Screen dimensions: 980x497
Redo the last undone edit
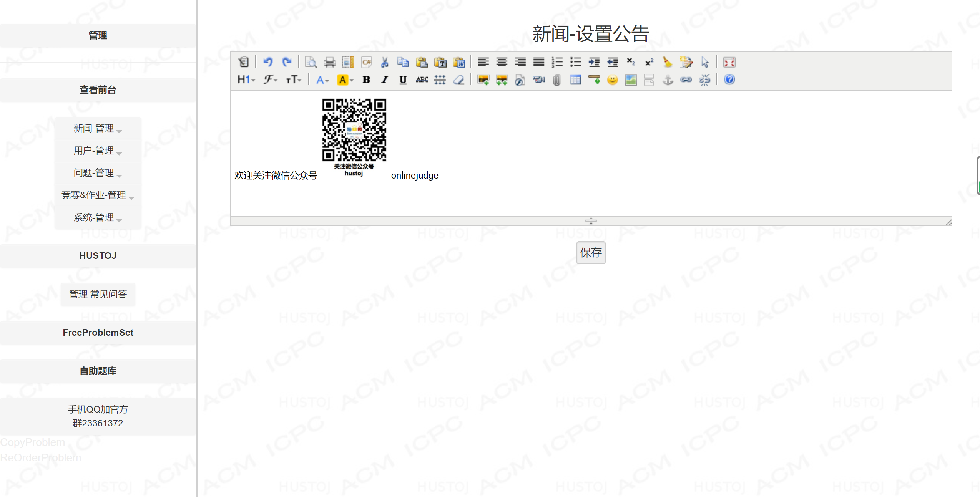click(x=286, y=62)
